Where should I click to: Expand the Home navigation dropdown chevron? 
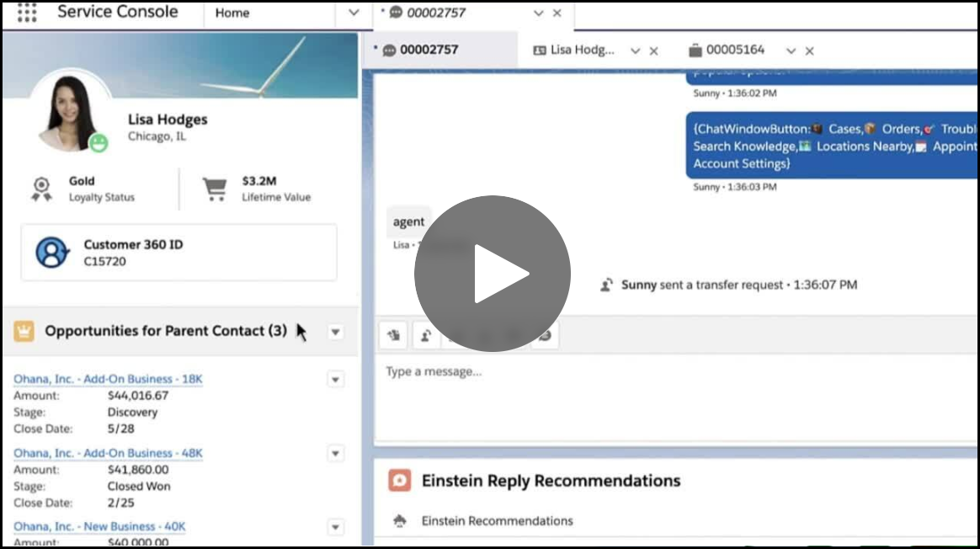pos(354,13)
